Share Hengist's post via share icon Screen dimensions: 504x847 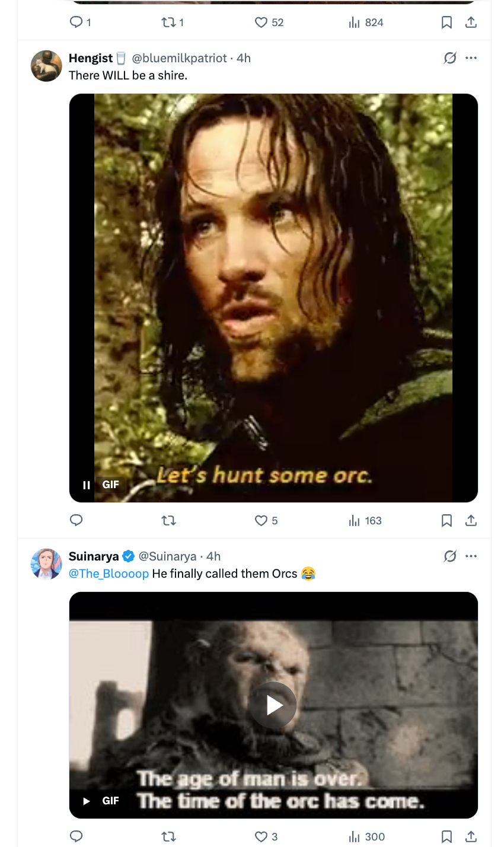coord(471,520)
